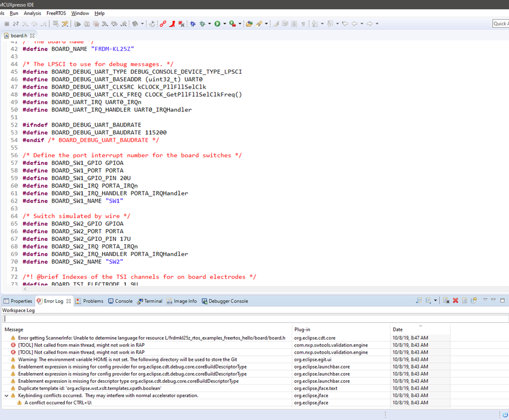
Task: Click the Error Log filter text field
Action: click(x=256, y=319)
